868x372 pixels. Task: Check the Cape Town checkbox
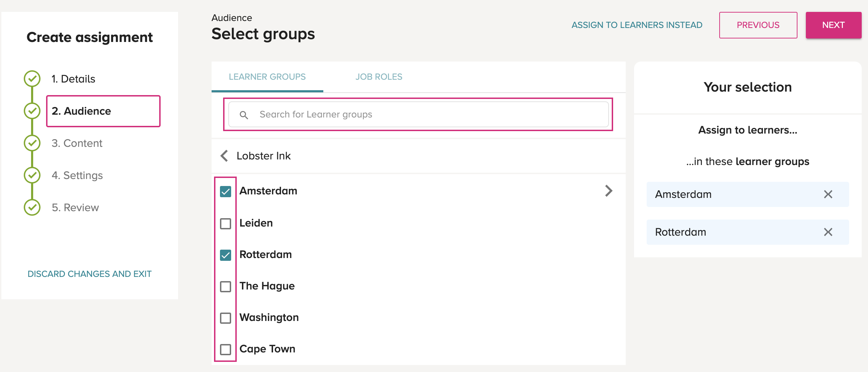(226, 350)
